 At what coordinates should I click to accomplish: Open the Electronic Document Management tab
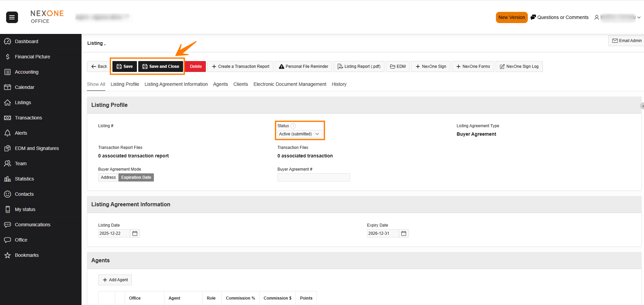point(290,84)
